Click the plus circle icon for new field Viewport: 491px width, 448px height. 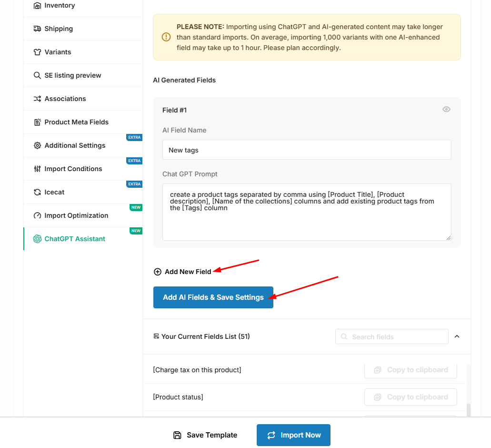(x=158, y=272)
